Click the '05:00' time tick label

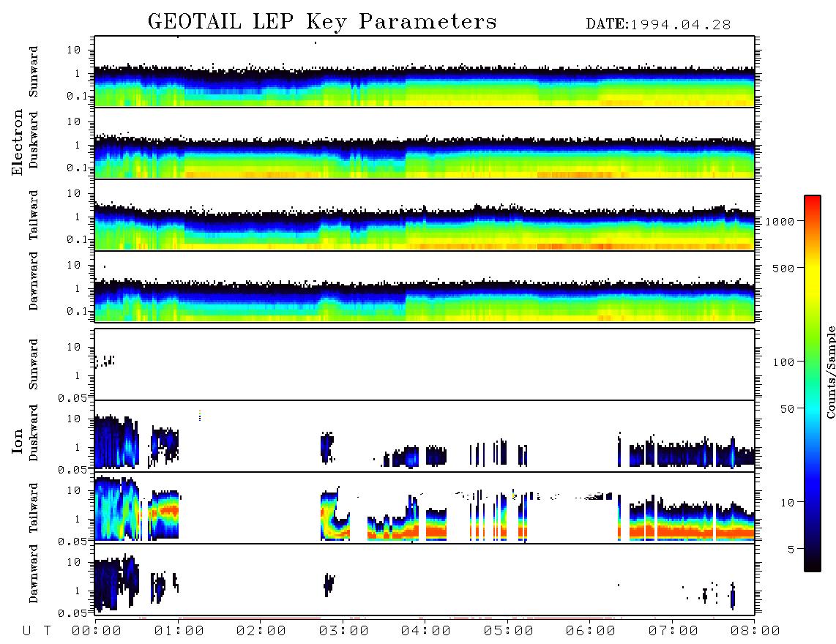[509, 632]
